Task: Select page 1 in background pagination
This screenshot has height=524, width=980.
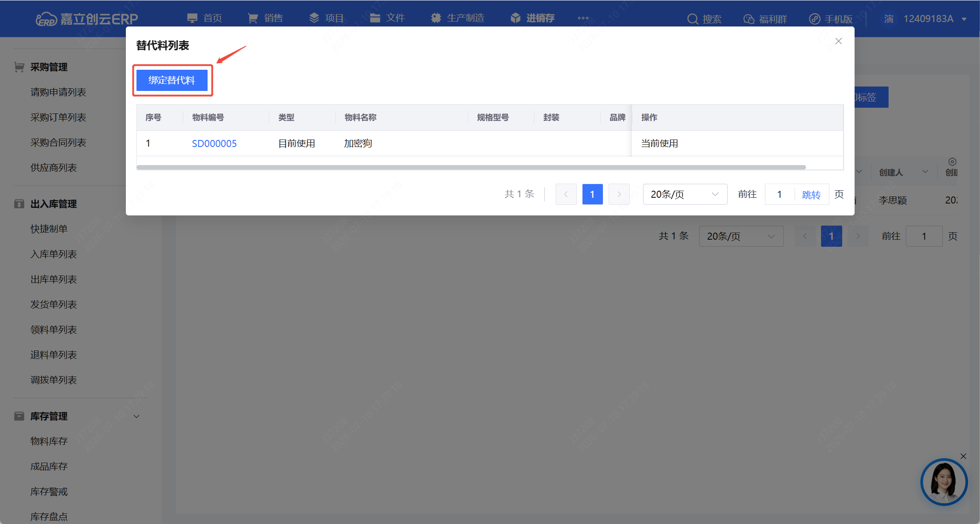Action: tap(831, 236)
